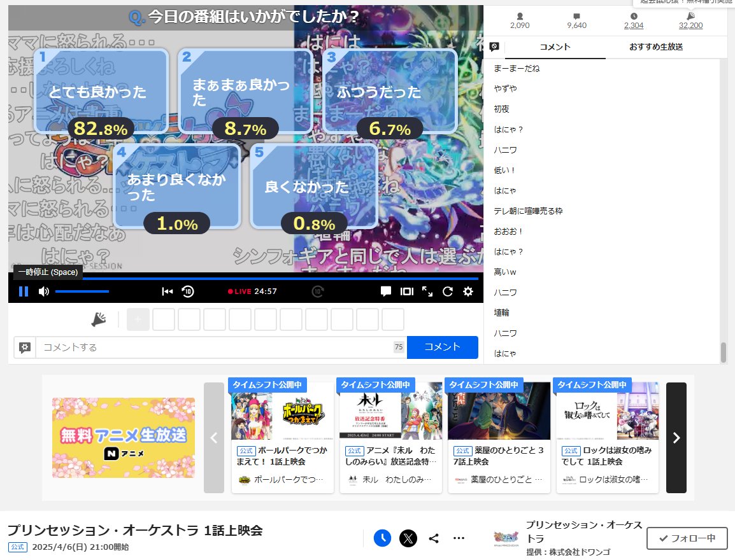Open timeshift reservations count 2,304
Screen dimensions: 735x560
click(x=634, y=25)
